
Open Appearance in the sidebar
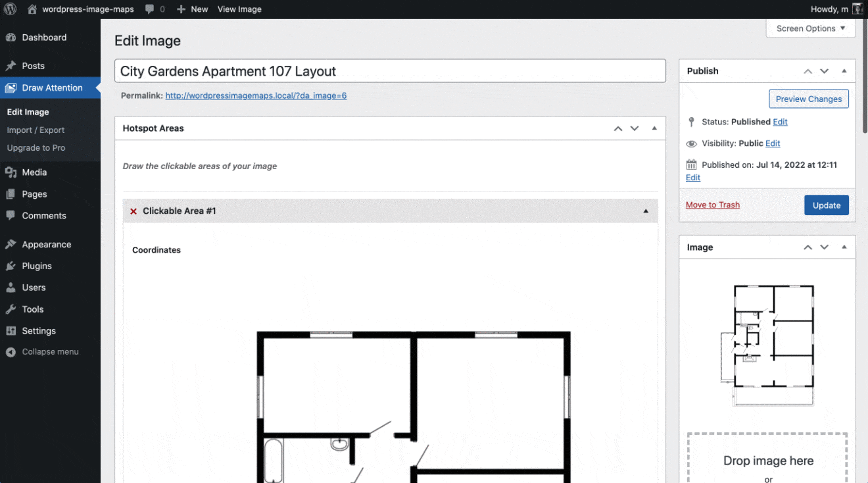point(46,244)
